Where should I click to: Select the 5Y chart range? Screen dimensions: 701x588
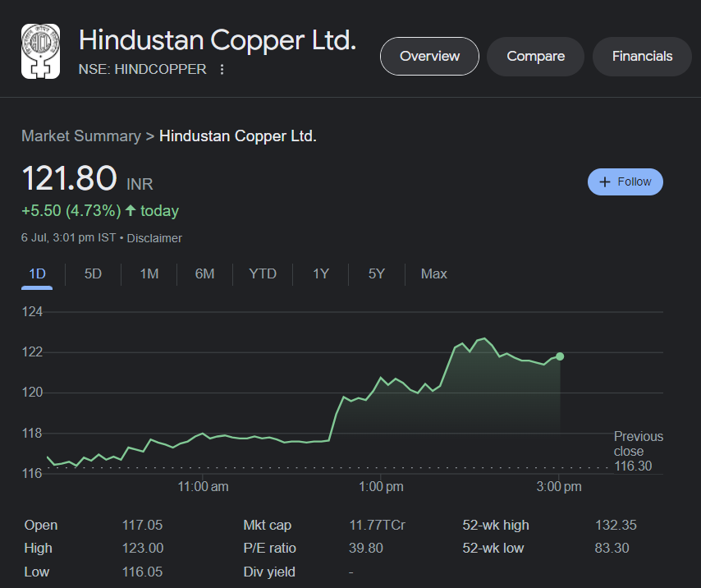point(377,273)
